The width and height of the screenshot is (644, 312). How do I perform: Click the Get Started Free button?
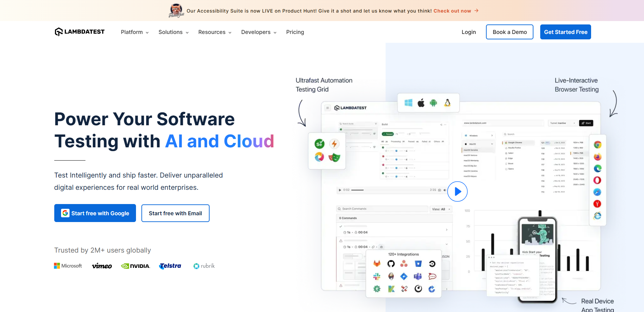(566, 32)
